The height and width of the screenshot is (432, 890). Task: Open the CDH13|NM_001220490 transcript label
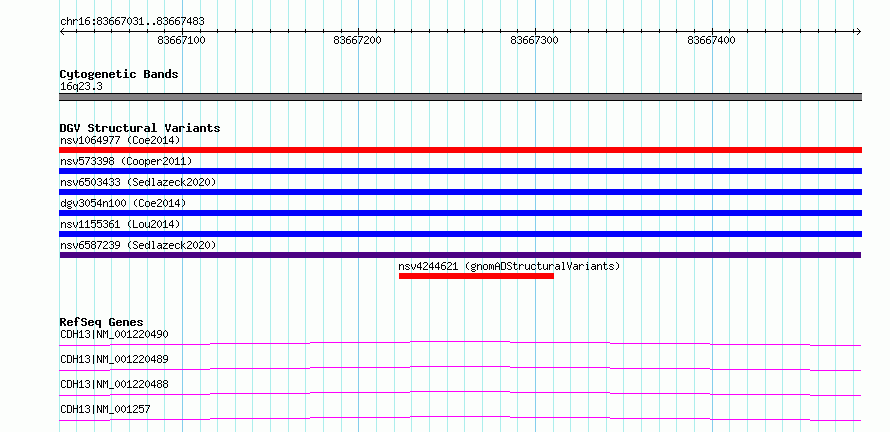[x=114, y=334]
